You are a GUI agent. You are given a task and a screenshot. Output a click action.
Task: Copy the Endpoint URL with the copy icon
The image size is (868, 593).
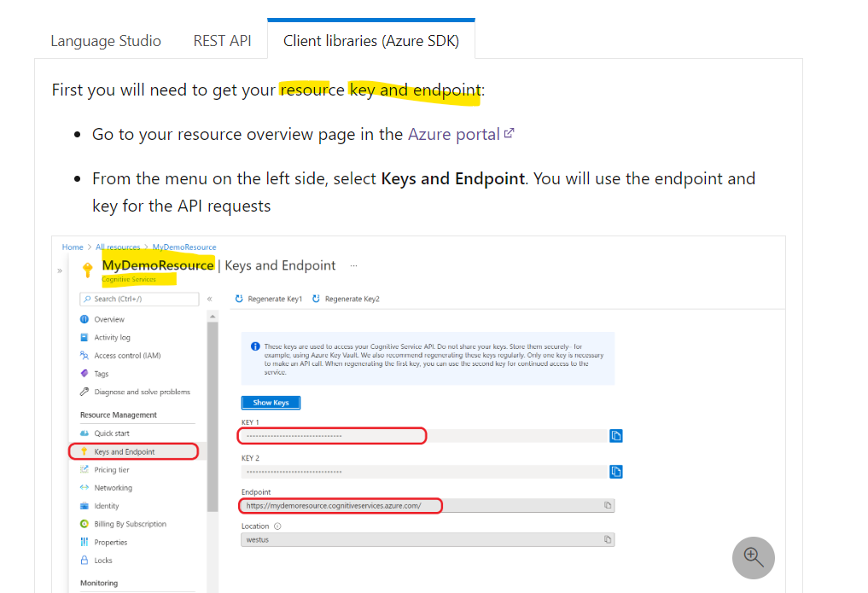tap(607, 505)
